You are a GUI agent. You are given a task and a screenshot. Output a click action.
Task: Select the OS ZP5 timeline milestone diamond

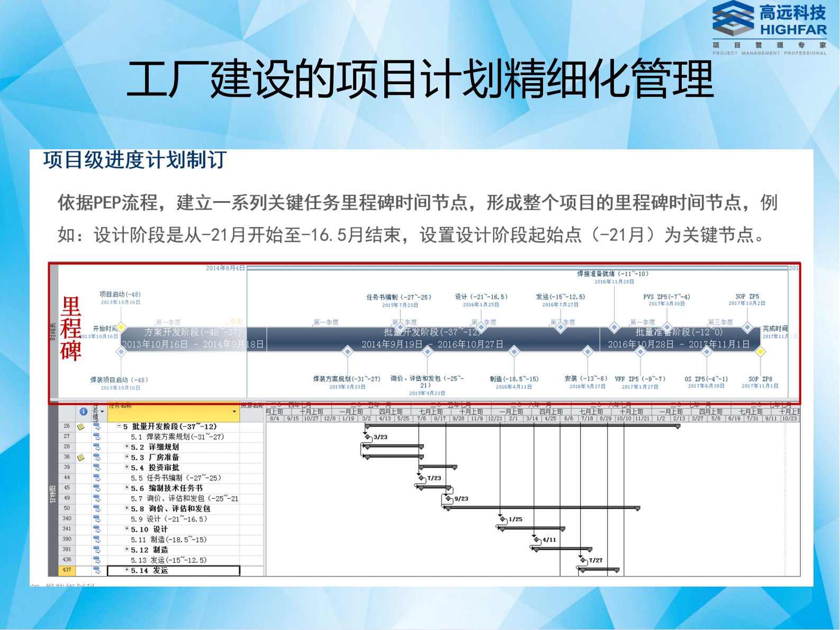(x=707, y=351)
